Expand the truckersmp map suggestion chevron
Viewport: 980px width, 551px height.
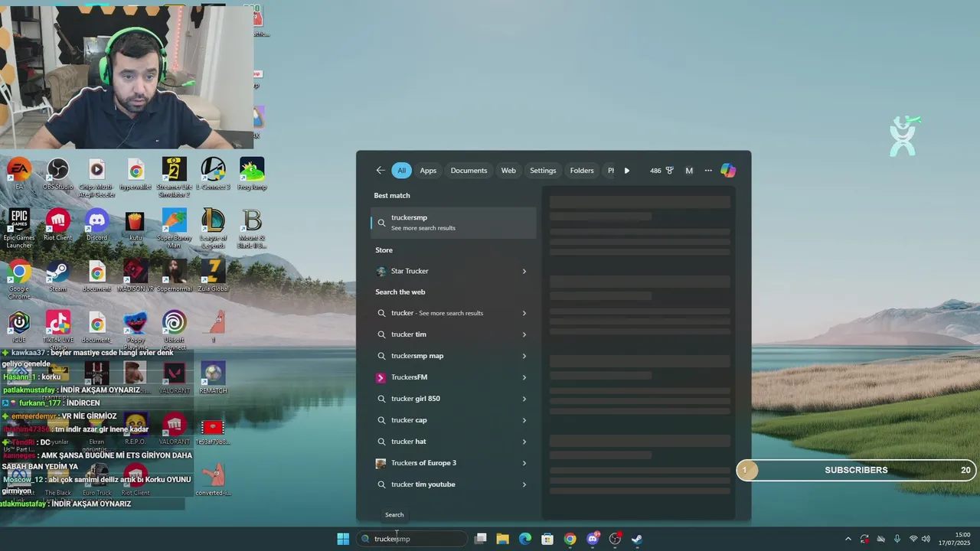click(x=524, y=356)
